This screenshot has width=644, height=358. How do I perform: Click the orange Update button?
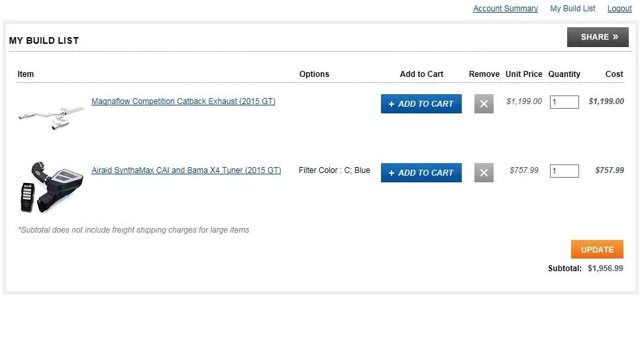point(597,249)
